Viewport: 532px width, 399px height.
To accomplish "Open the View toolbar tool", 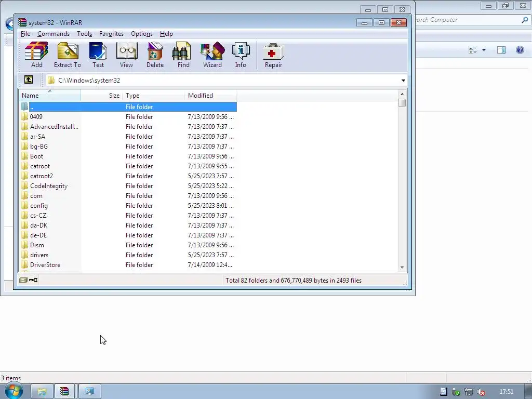I will [127, 55].
